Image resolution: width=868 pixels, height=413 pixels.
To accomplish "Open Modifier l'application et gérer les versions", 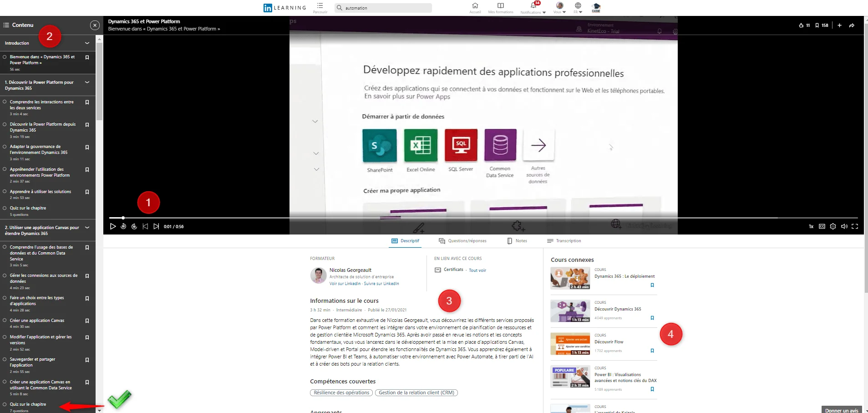I will (x=41, y=340).
